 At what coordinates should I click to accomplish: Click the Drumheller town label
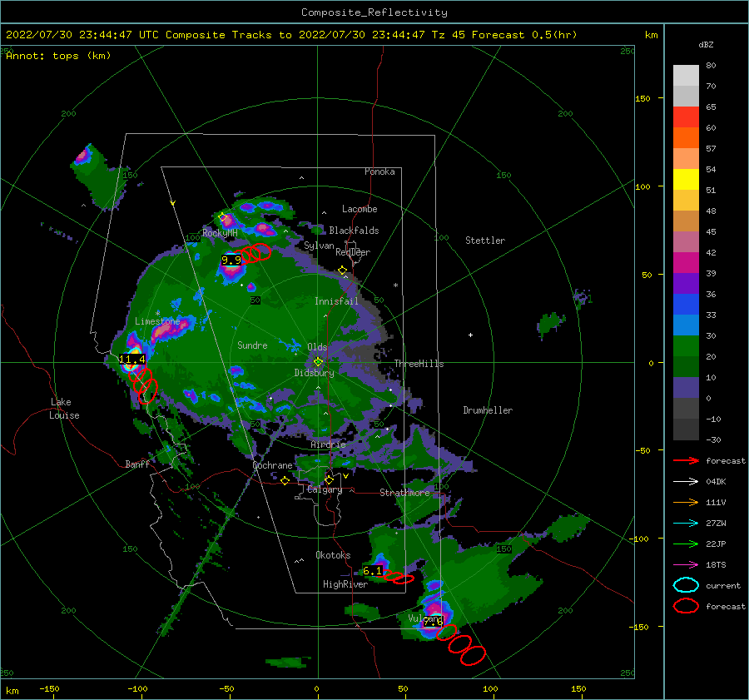pyautogui.click(x=488, y=410)
